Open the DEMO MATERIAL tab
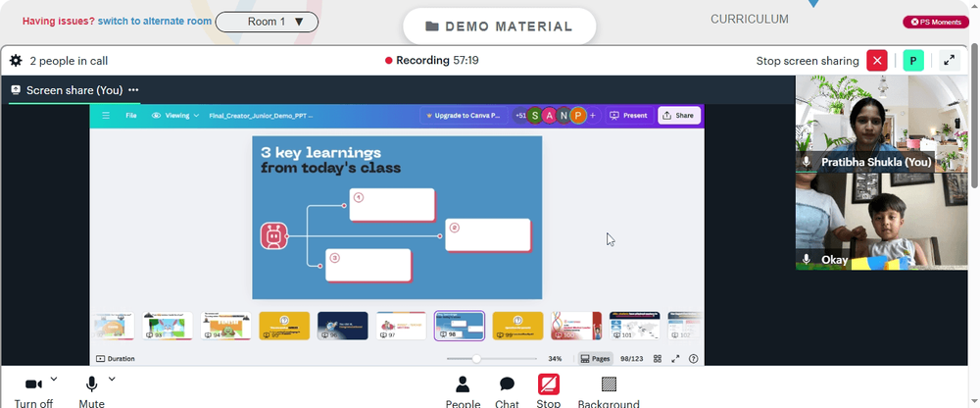The width and height of the screenshot is (980, 408). (x=500, y=26)
